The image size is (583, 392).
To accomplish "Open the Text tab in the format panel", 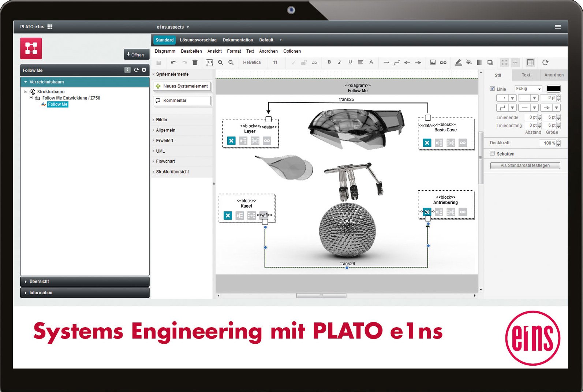I will point(526,75).
